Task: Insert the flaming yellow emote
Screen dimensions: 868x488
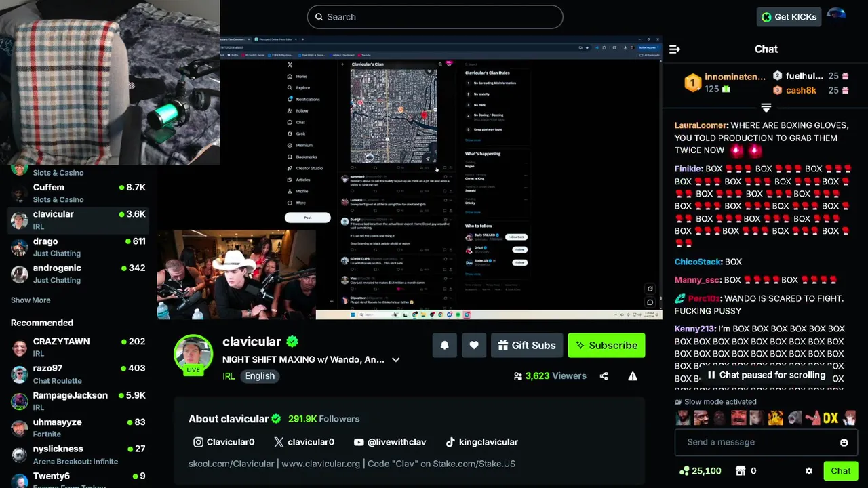Action: 775,418
